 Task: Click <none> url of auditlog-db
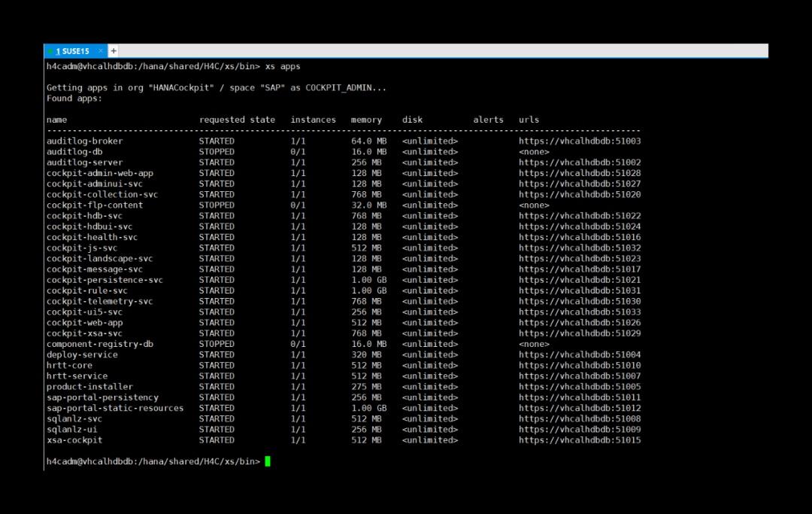pyautogui.click(x=534, y=152)
